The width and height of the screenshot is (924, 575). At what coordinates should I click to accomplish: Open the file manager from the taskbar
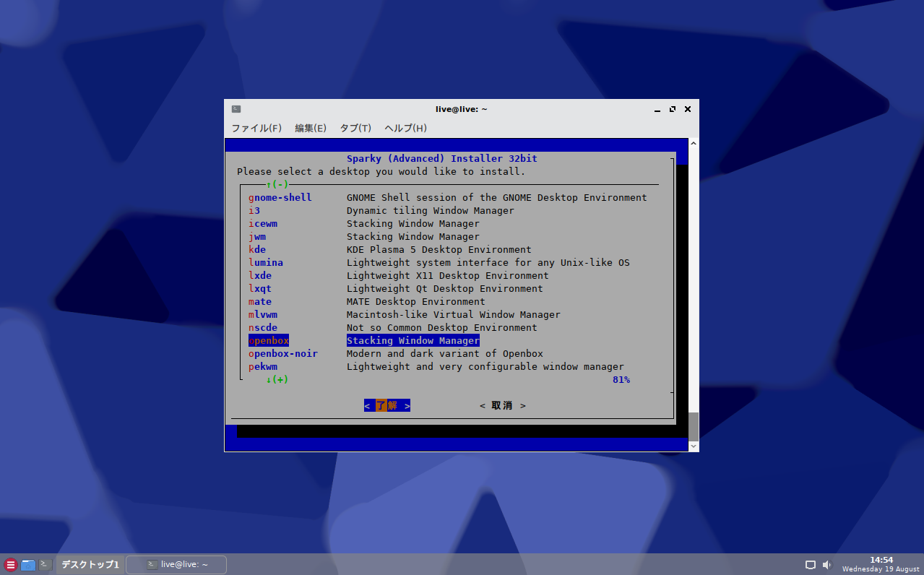coord(28,565)
